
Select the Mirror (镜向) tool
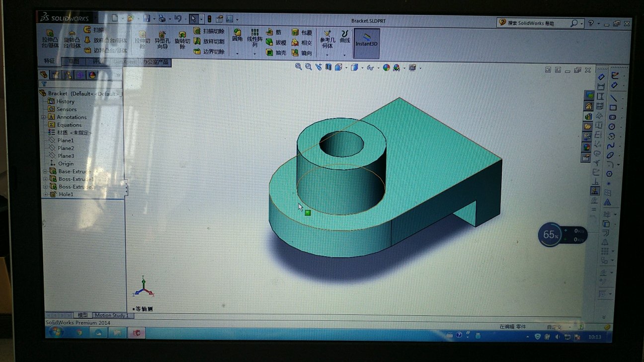click(302, 53)
